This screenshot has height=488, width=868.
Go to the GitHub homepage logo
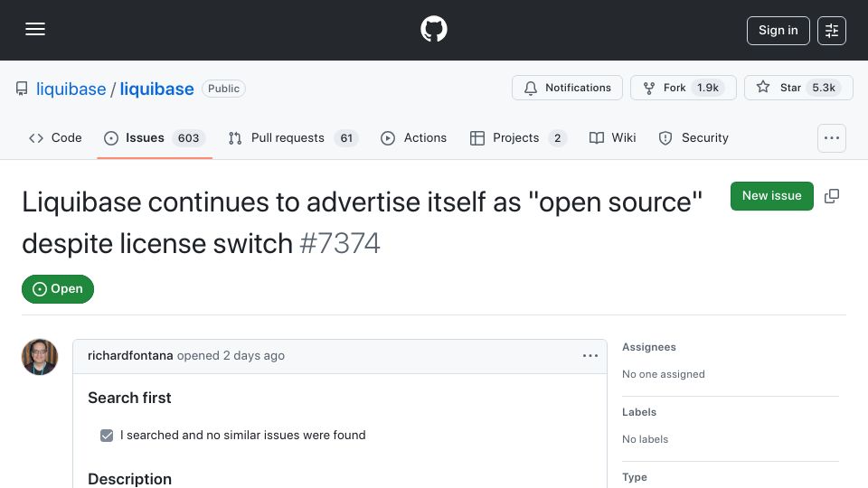pos(433,29)
